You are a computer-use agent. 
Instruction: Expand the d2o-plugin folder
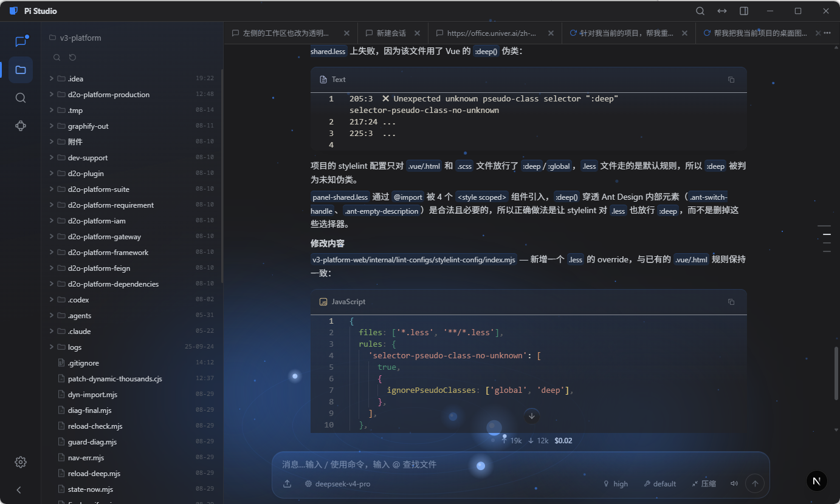(52, 173)
